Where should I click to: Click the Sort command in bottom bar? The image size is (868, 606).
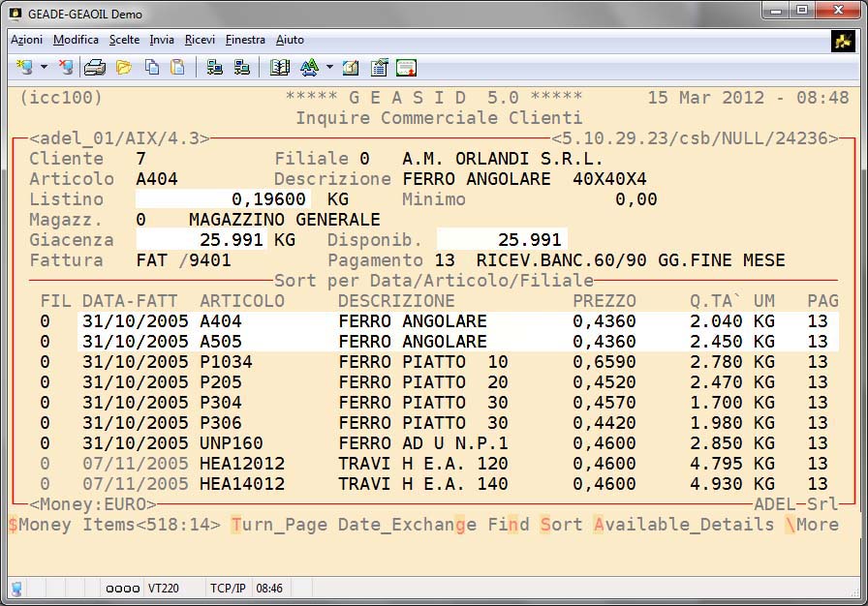pos(561,525)
